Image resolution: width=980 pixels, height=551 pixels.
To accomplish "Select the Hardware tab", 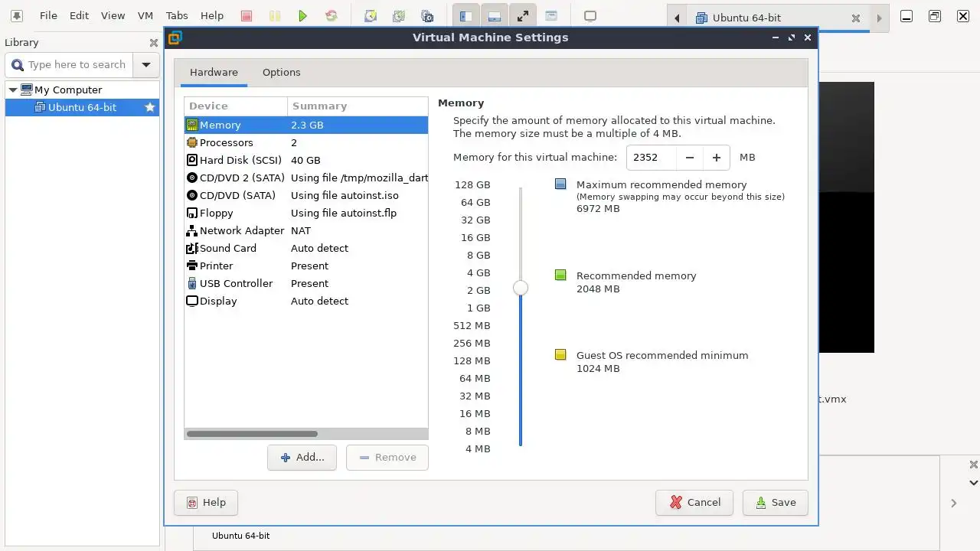I will click(214, 72).
